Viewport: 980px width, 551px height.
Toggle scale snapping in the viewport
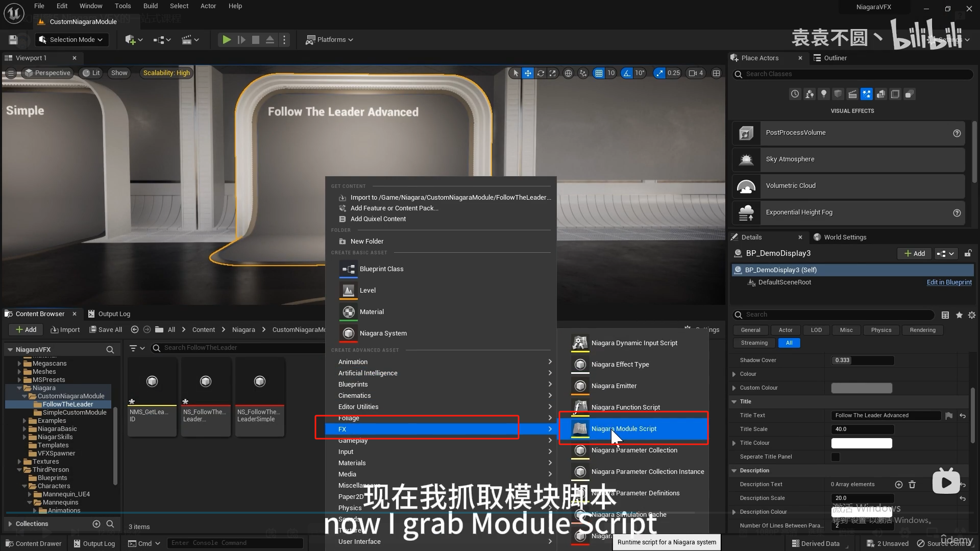coord(660,73)
